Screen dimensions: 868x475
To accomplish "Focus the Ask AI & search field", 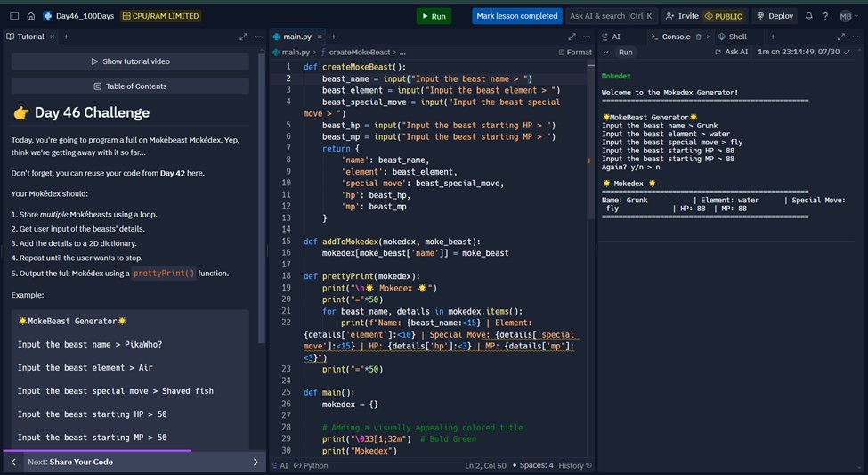I will pos(612,16).
